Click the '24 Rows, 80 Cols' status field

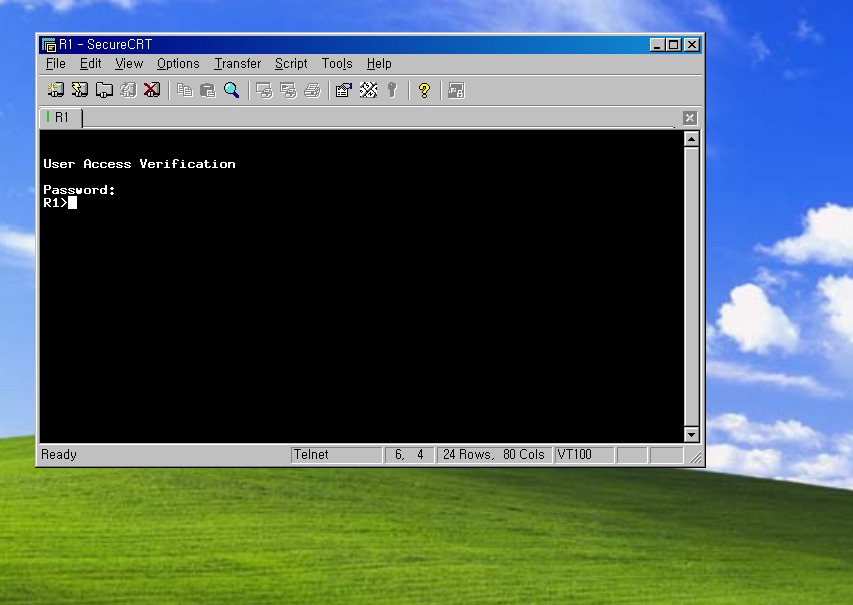coord(494,455)
